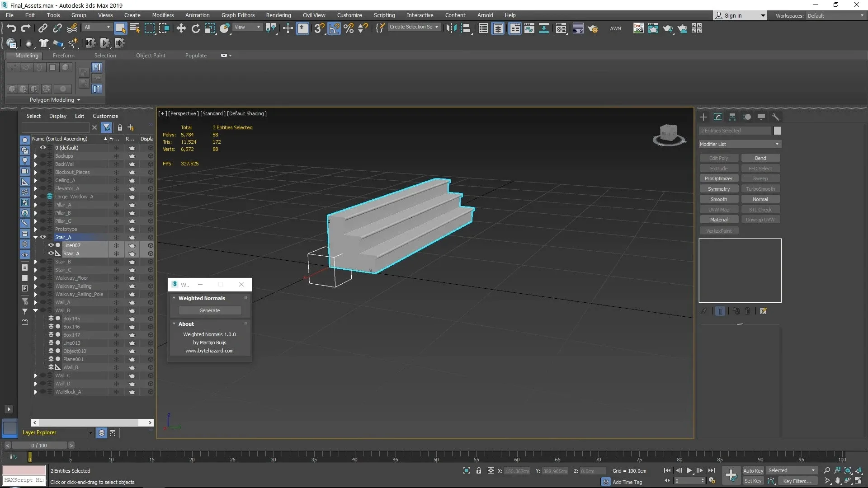The image size is (868, 488).
Task: Click the Undo arrow icon
Action: (11, 28)
